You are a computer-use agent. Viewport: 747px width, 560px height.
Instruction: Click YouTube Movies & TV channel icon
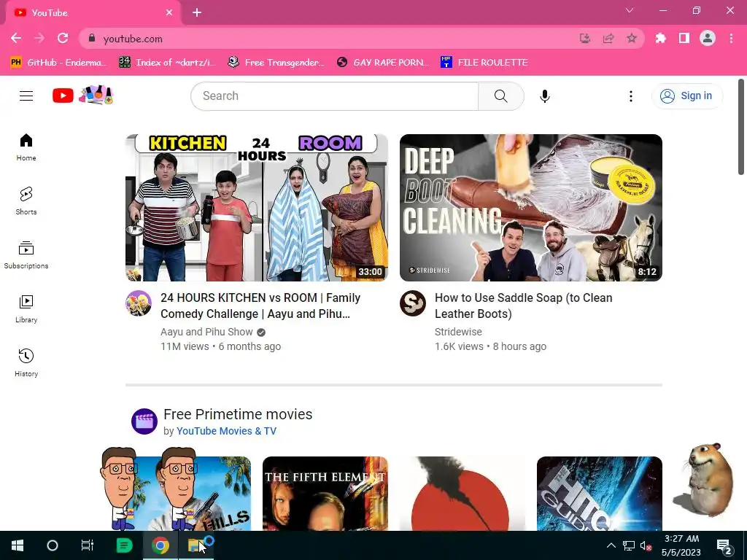144,421
